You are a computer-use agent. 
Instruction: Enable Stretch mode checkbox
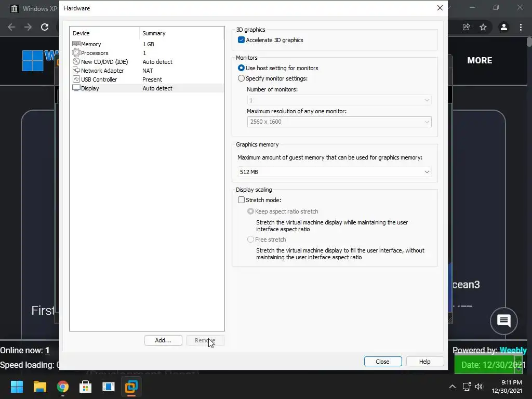241,200
